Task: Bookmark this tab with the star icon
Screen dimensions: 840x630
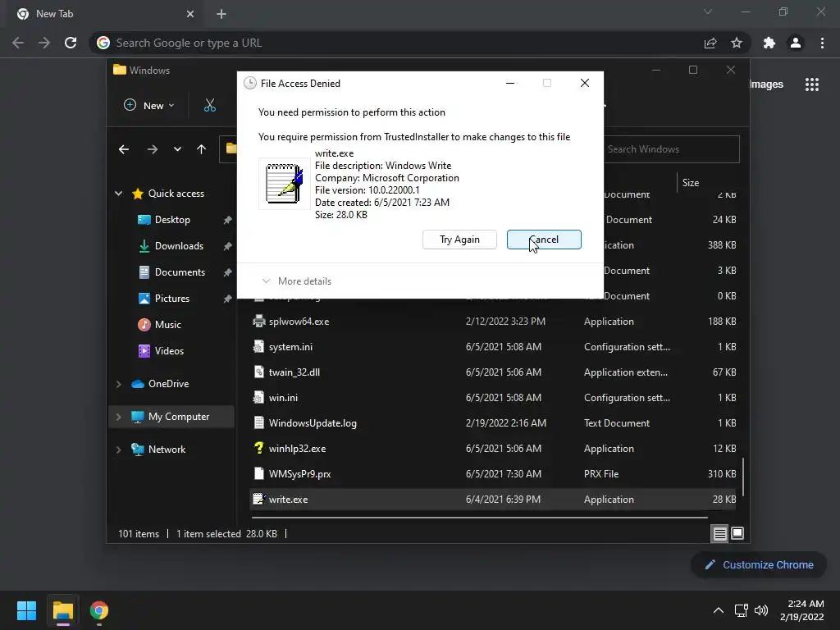Action: (x=737, y=43)
